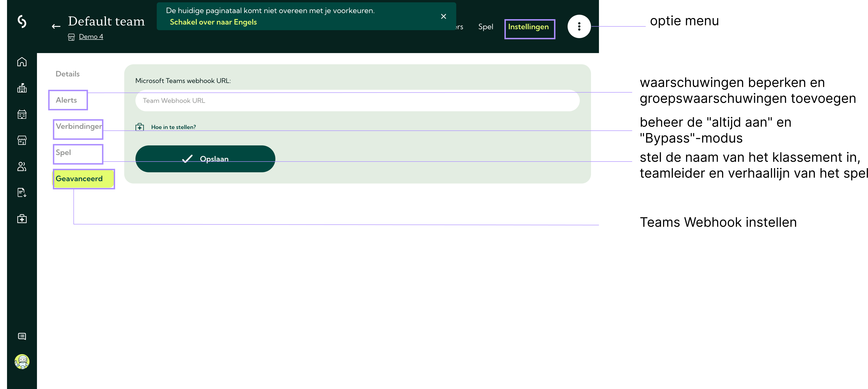
Task: Open the Demo 4 breadcrumb link
Action: [x=91, y=37]
